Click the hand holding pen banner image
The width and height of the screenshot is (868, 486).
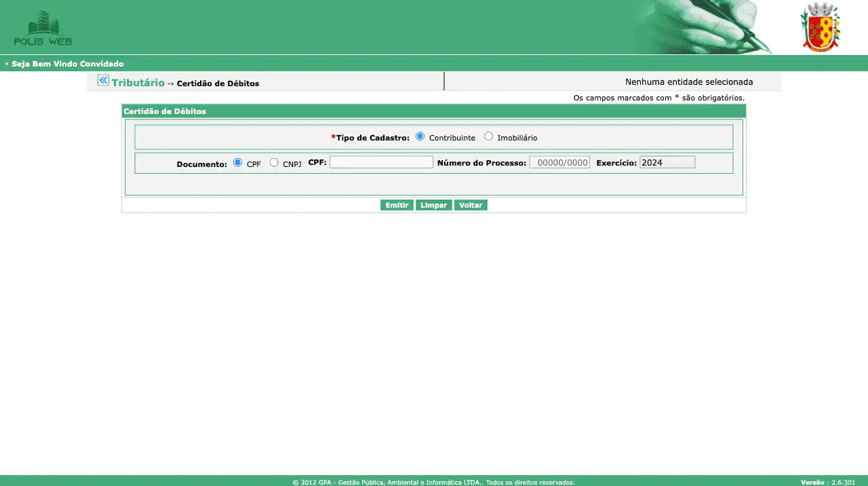pos(705,27)
